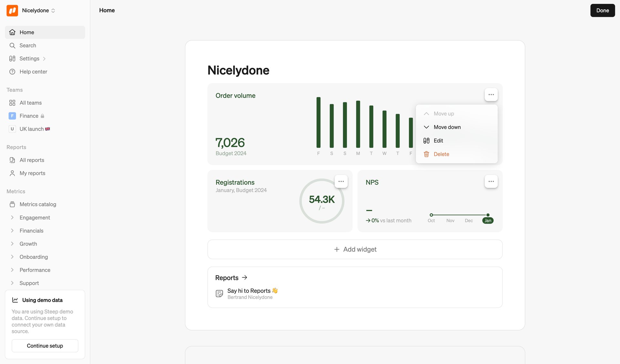Open the Finance team
This screenshot has width=620, height=364.
pos(29,116)
